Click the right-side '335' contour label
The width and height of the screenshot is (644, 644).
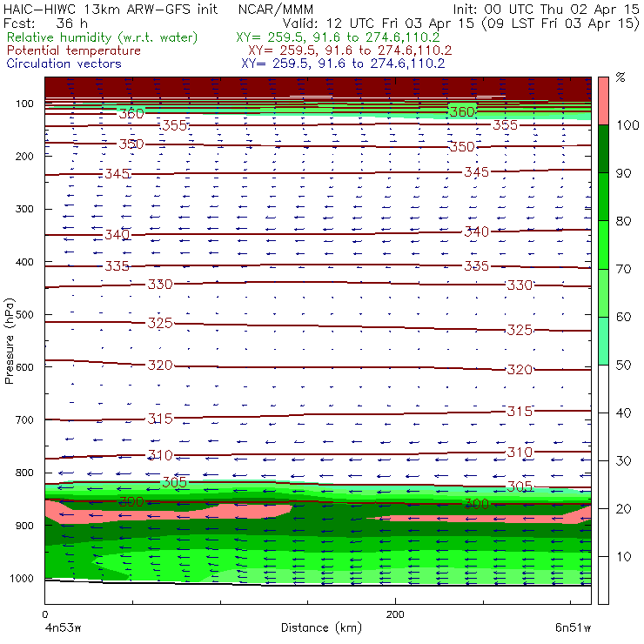click(476, 266)
